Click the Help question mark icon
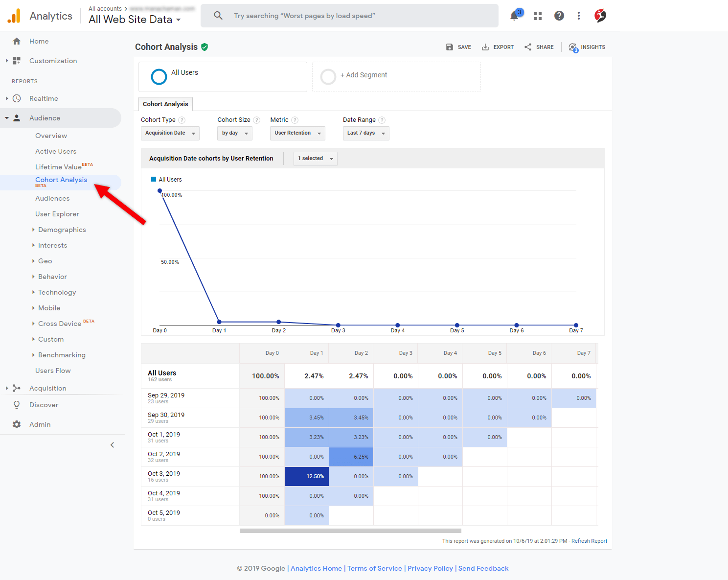Viewport: 728px width, 580px height. 559,16
